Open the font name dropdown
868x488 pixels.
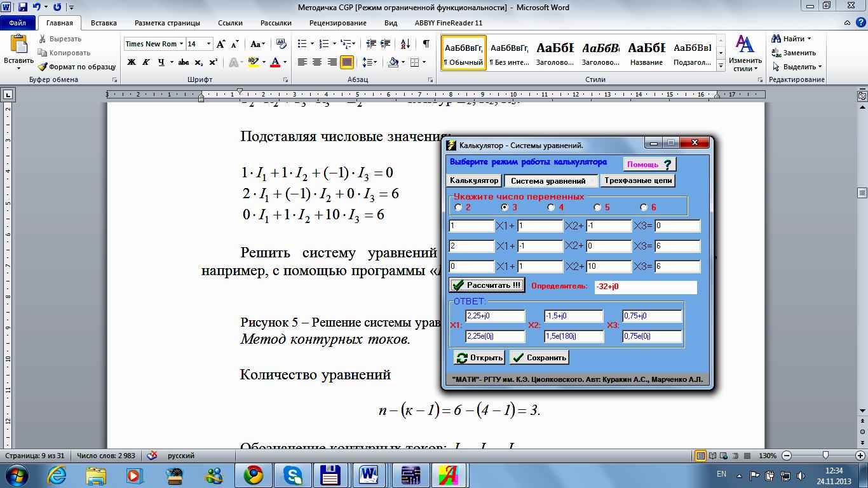tap(181, 44)
